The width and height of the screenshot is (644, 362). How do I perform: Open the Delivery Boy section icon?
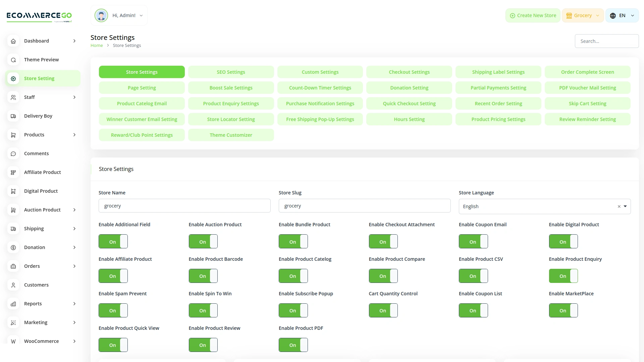[13, 116]
